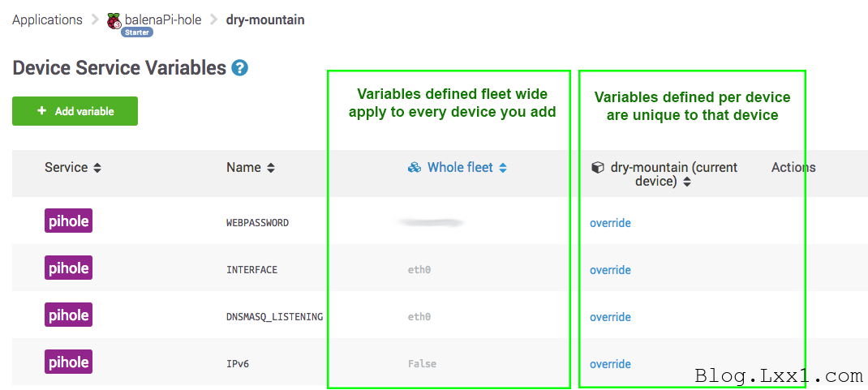Click pihole tag in IPv6 row
The image size is (868, 390).
click(x=69, y=362)
